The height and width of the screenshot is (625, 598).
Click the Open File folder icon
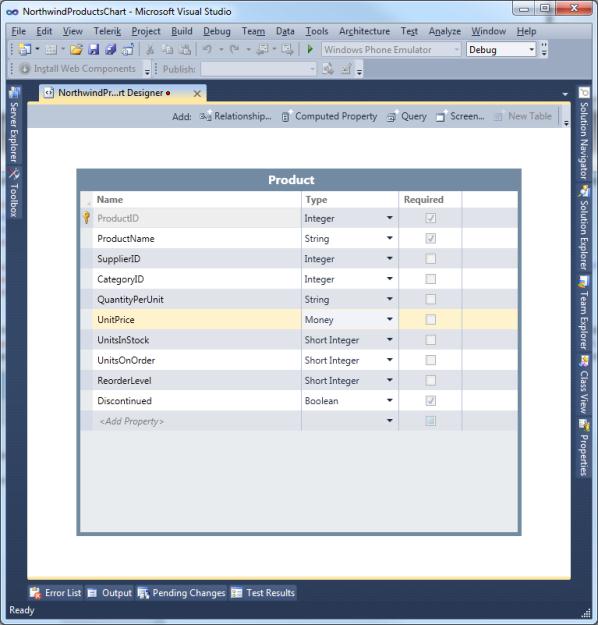(76, 49)
